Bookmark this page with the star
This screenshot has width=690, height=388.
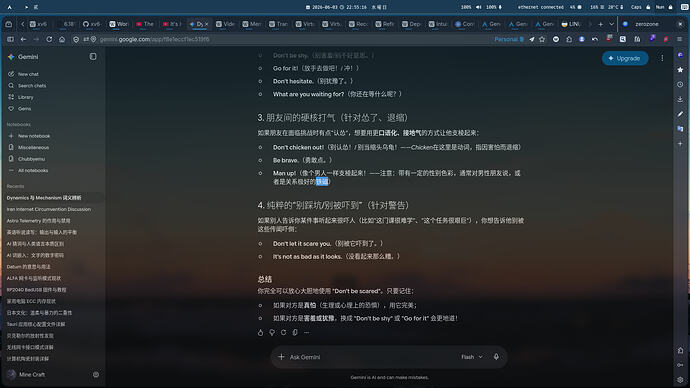click(x=542, y=39)
